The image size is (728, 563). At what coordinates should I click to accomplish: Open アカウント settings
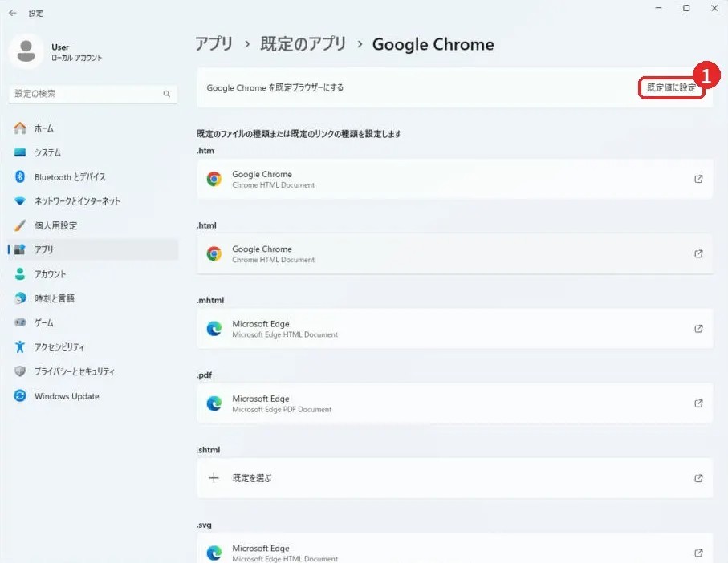pyautogui.click(x=93, y=274)
